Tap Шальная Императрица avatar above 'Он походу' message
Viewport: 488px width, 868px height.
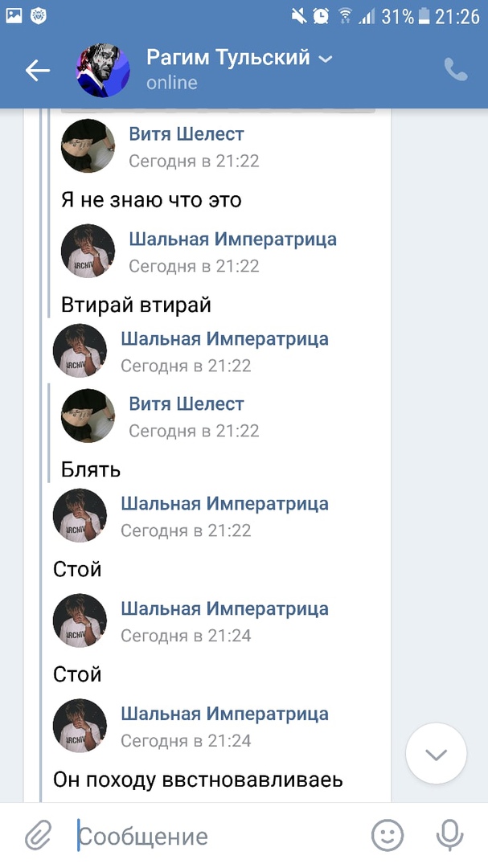pyautogui.click(x=80, y=725)
